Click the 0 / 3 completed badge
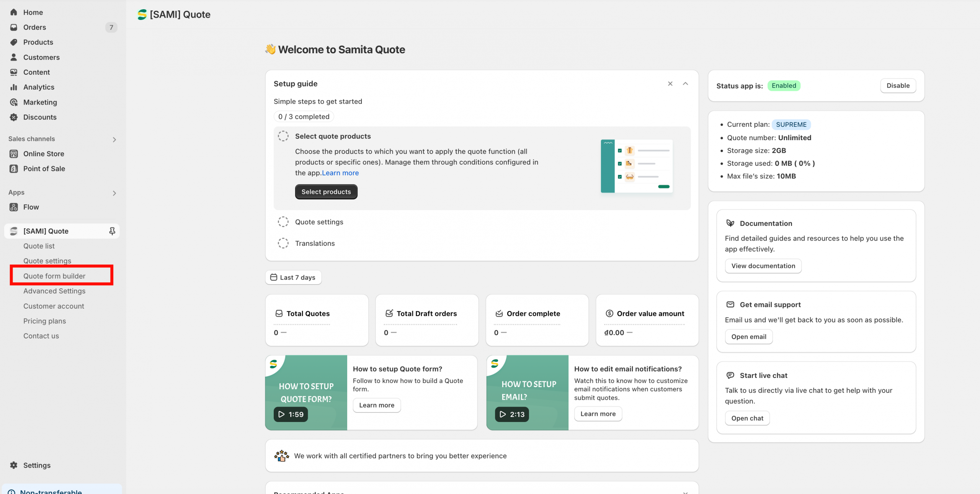Screen dimensions: 980x494 point(304,117)
